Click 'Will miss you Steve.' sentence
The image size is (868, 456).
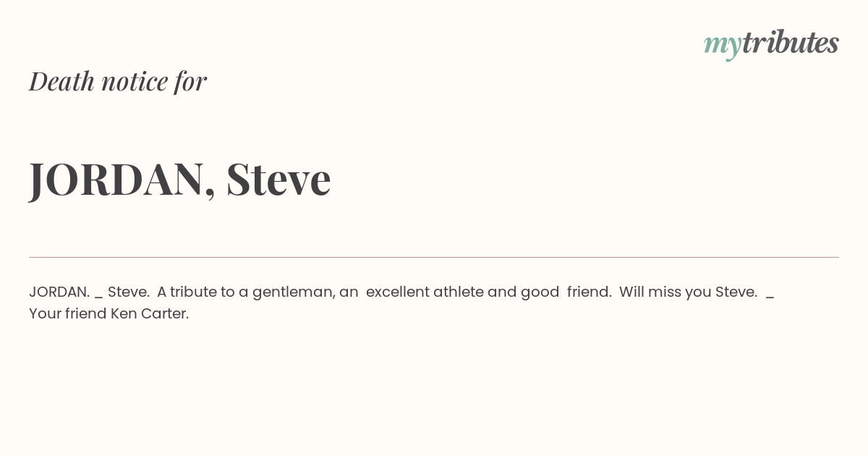tap(688, 292)
